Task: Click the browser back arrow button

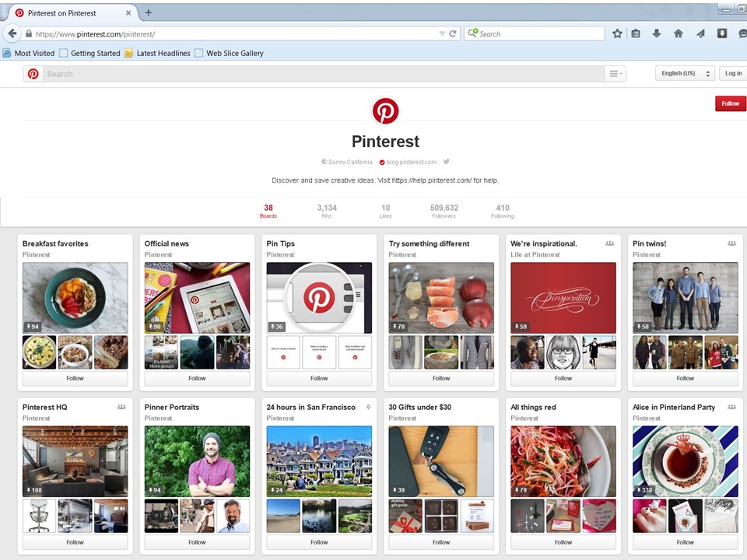Action: [12, 33]
